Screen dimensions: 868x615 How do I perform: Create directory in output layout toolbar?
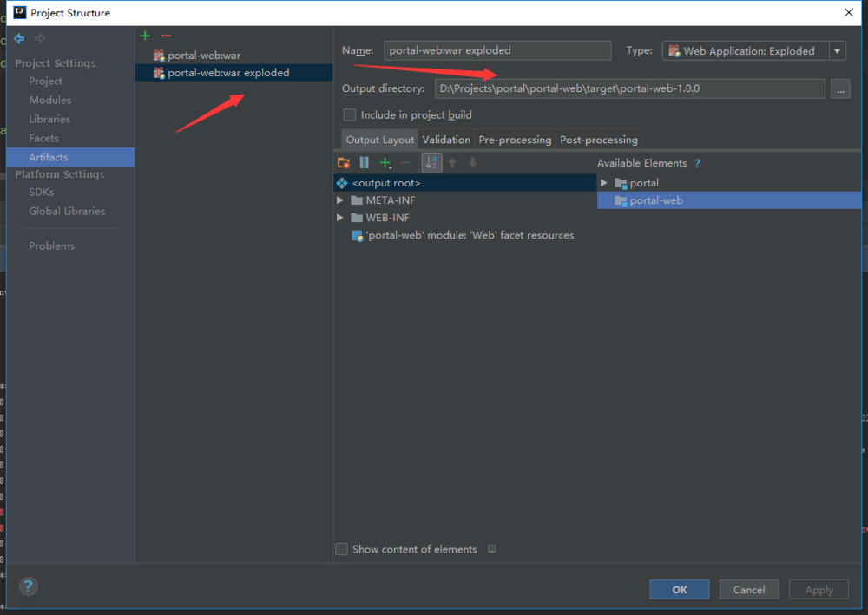click(x=344, y=162)
